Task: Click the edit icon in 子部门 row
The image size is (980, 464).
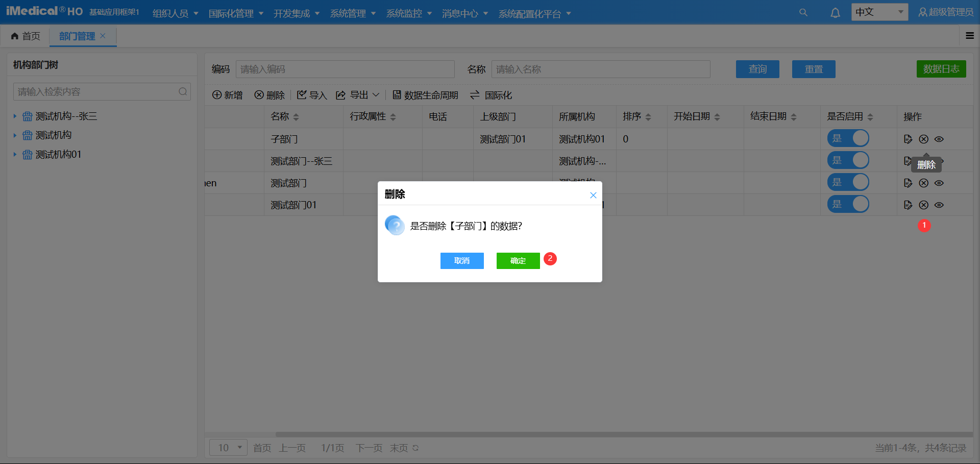Action: [x=908, y=139]
